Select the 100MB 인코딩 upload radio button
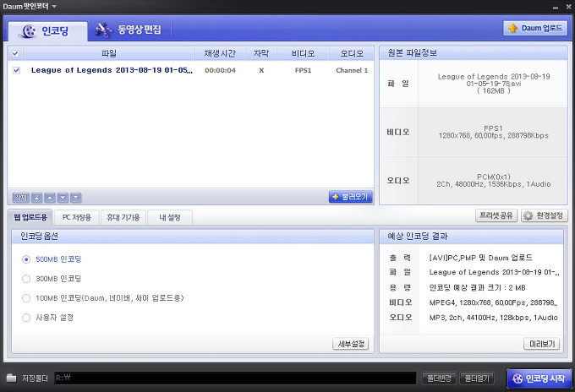This screenshot has width=575, height=392. (x=26, y=298)
